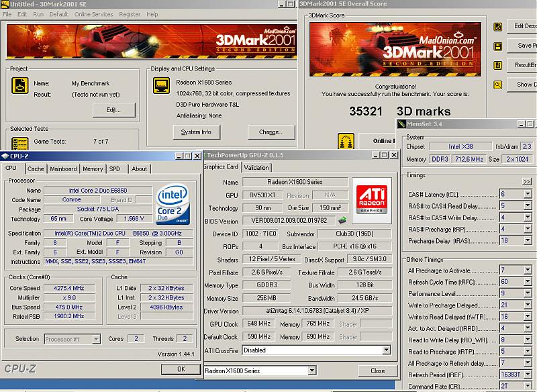537x392 pixels.
Task: Click the Show Details magnifier icon
Action: click(x=497, y=85)
